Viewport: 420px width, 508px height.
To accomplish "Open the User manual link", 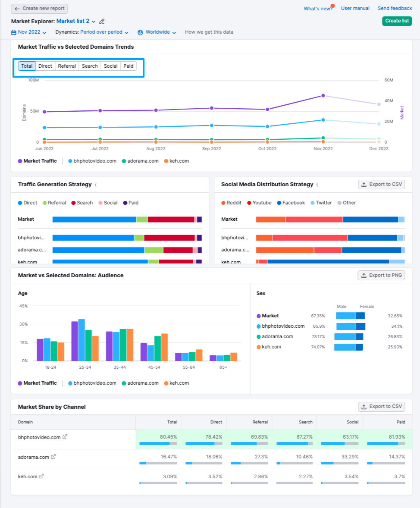I will click(355, 8).
